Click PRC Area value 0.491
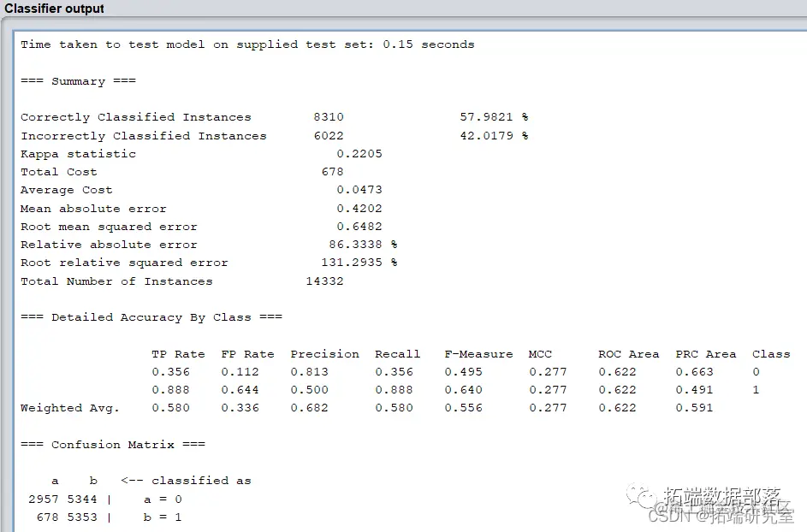 tap(694, 390)
